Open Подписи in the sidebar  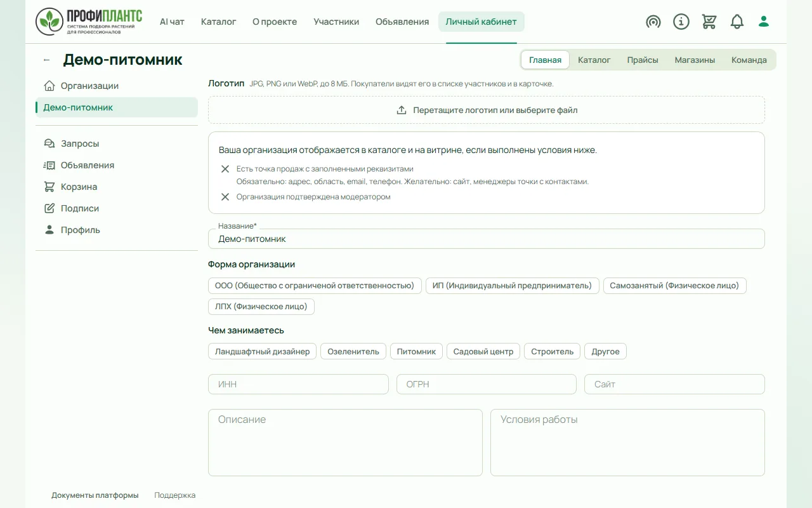[x=117, y=208]
